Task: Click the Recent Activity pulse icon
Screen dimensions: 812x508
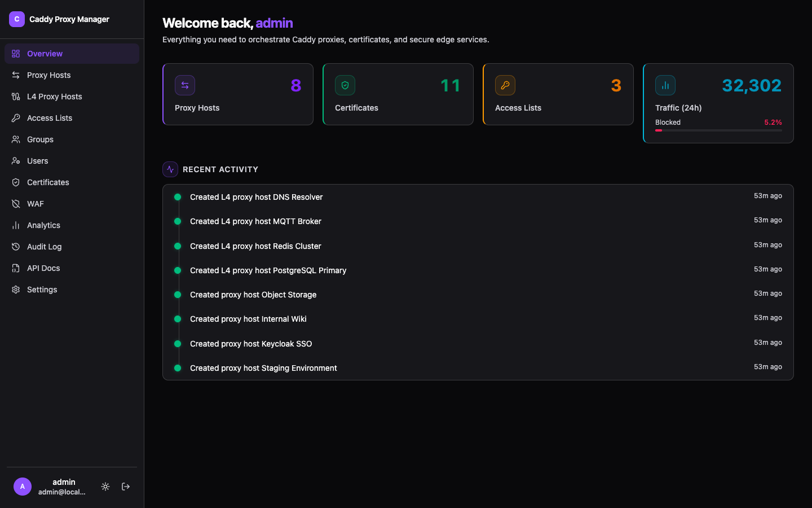Action: [170, 169]
